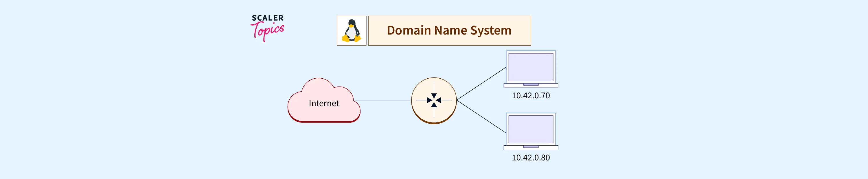This screenshot has width=868, height=179.
Task: Click the bold SCALER word in logo
Action: point(268,18)
